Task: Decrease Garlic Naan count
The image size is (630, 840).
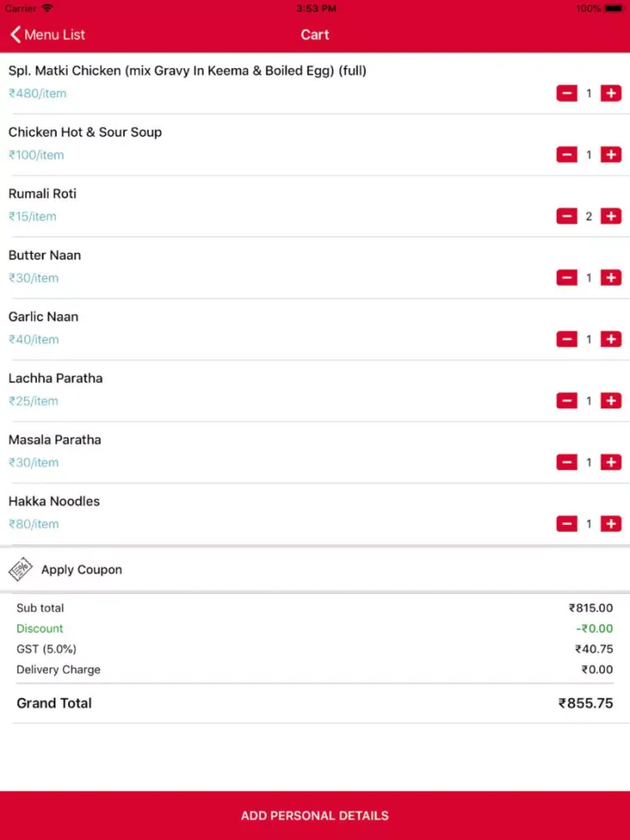Action: point(567,339)
